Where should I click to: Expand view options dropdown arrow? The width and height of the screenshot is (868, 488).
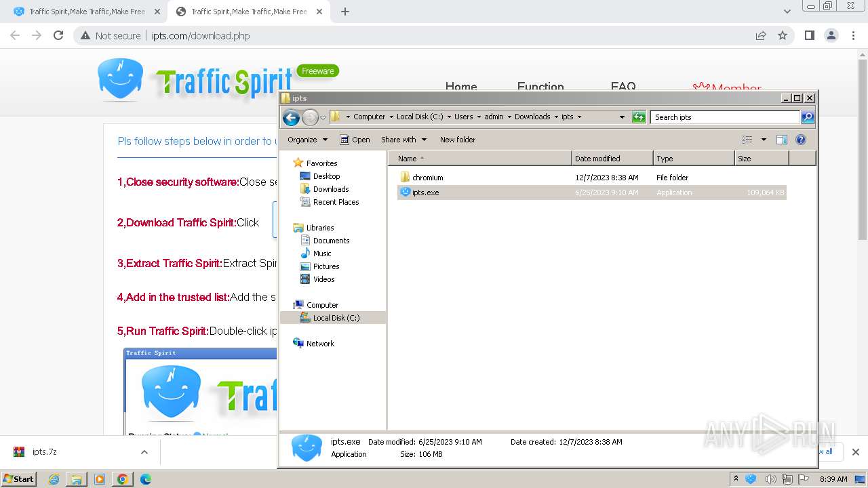click(764, 140)
